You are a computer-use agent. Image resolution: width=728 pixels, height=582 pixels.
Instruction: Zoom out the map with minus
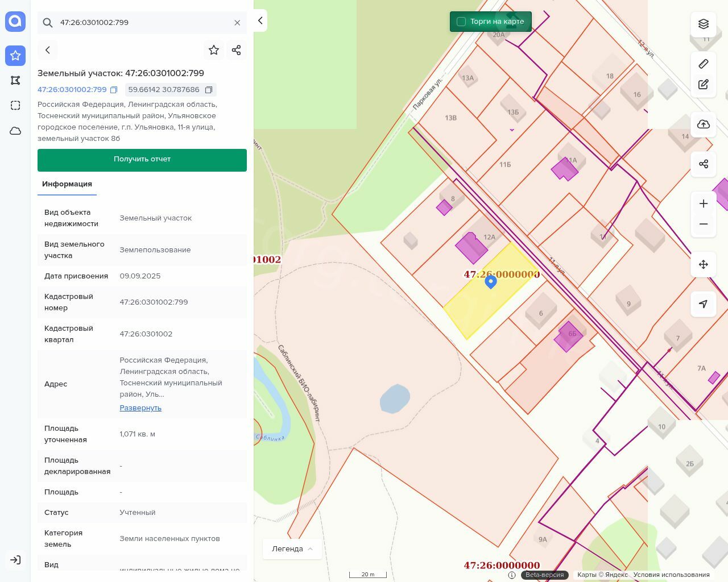click(704, 224)
